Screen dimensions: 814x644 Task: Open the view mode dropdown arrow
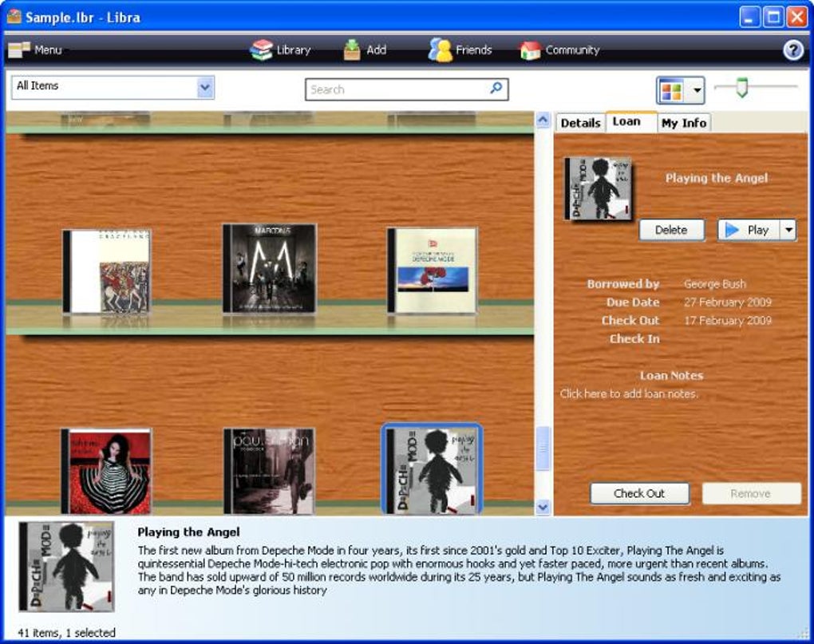click(697, 90)
